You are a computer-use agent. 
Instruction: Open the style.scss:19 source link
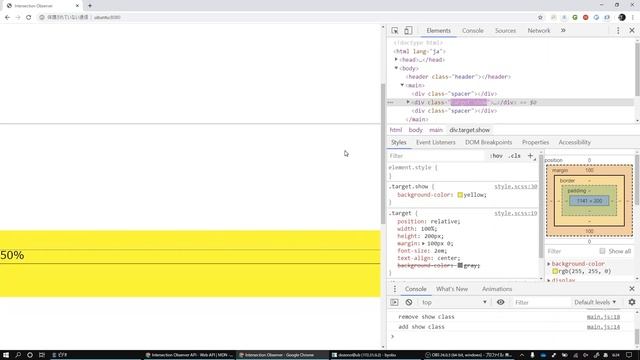[516, 213]
